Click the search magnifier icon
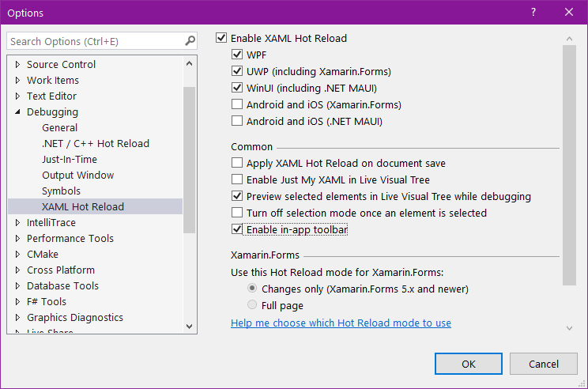588x389 pixels. click(190, 40)
